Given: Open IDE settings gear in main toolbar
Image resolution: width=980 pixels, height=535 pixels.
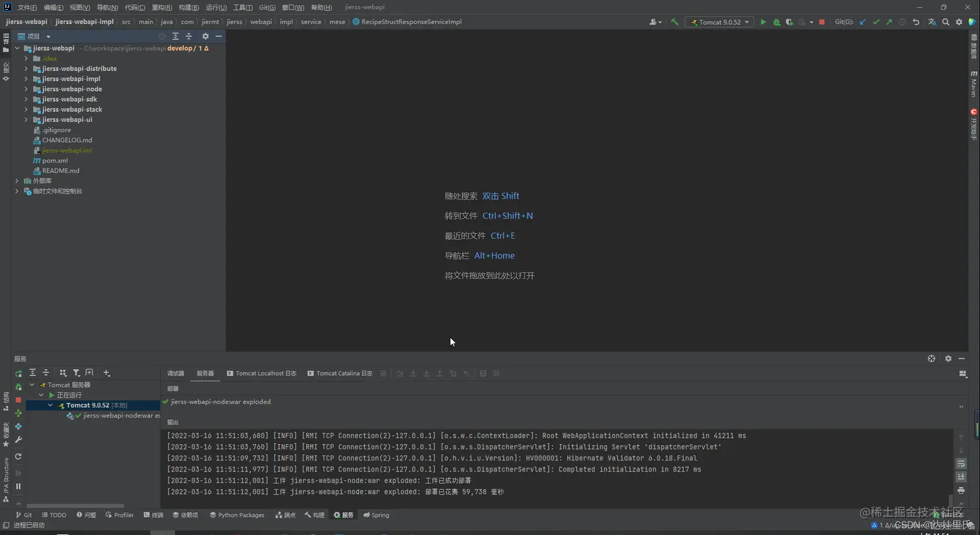Looking at the screenshot, I should [x=959, y=22].
